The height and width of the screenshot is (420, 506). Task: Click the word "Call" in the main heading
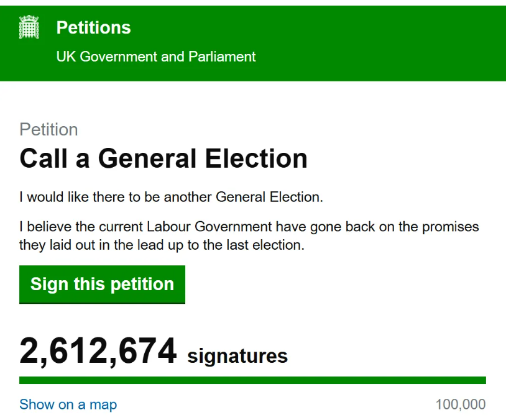pos(44,158)
